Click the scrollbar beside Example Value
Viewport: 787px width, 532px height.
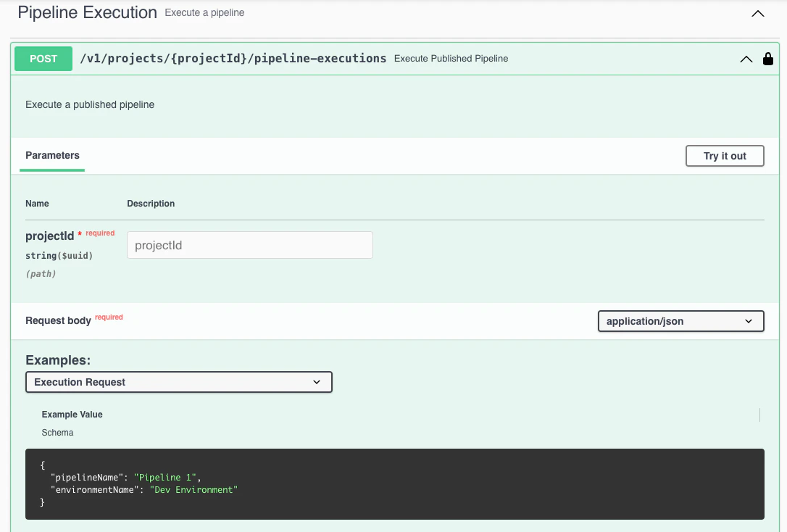tap(759, 415)
